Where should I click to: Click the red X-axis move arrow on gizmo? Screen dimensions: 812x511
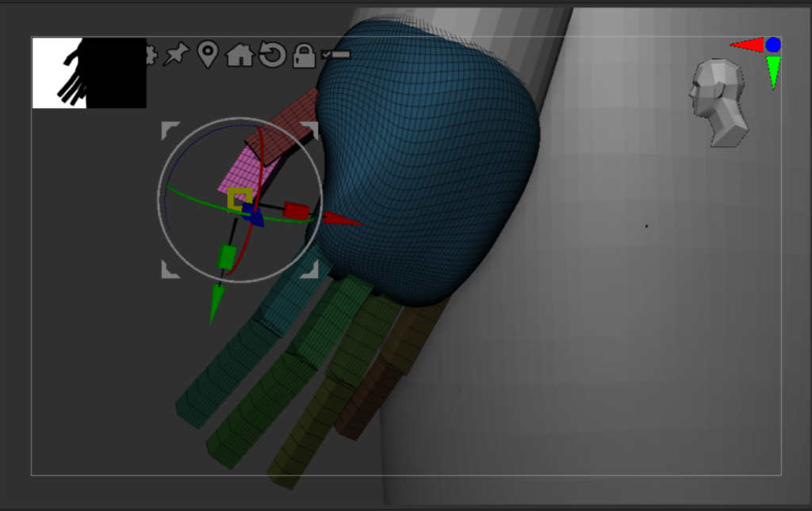pos(343,219)
